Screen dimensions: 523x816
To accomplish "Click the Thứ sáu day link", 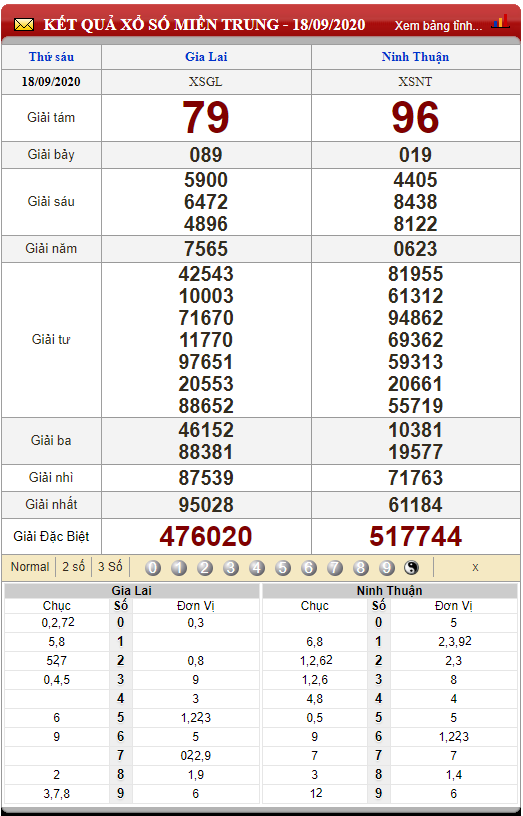I will [51, 57].
